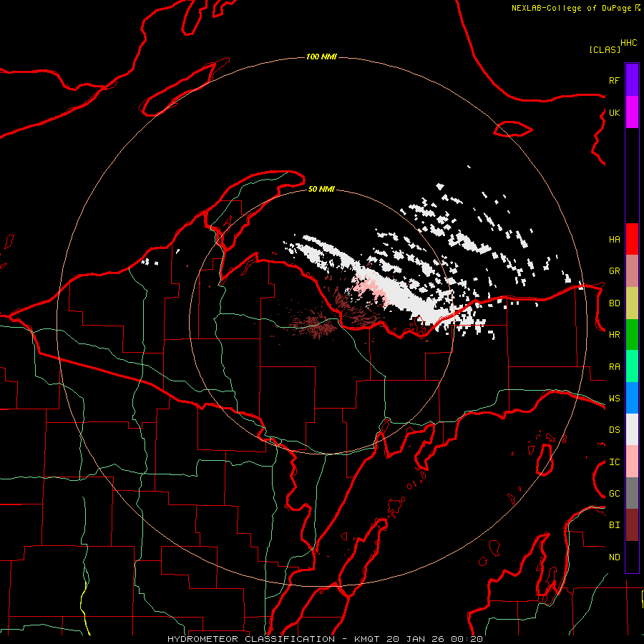
Task: Click the "100 NMI" range ring label
Action: coord(321,57)
